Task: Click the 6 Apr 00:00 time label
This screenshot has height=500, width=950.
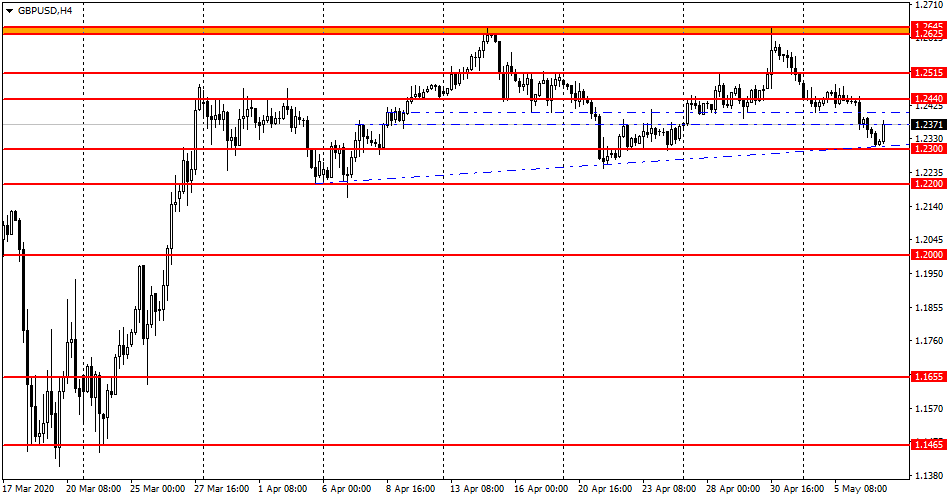Action: pyautogui.click(x=345, y=490)
